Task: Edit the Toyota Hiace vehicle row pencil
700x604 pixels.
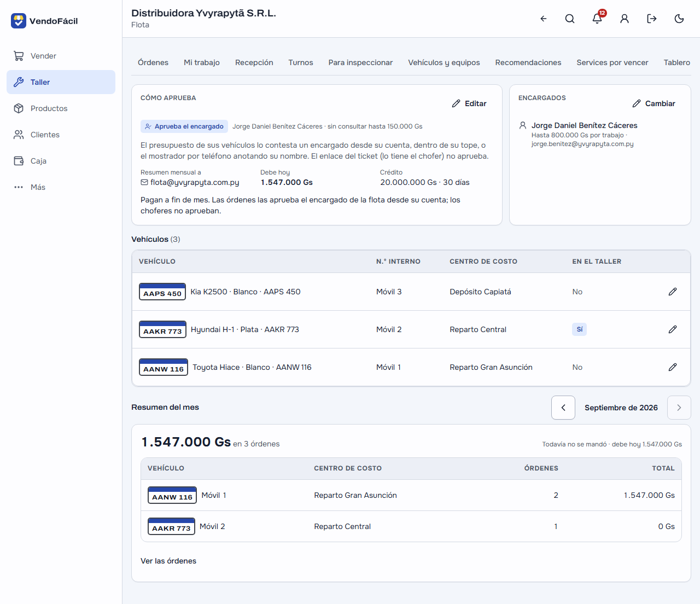Action: coord(673,367)
